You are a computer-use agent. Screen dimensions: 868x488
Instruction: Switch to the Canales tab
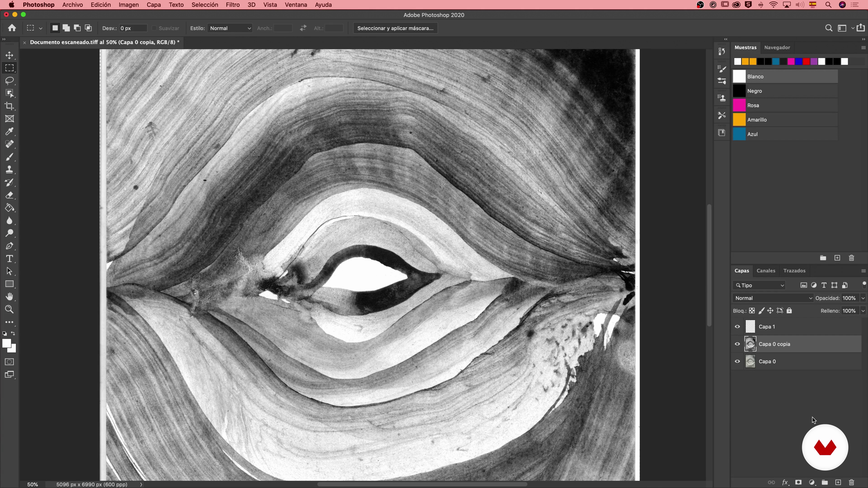(766, 271)
